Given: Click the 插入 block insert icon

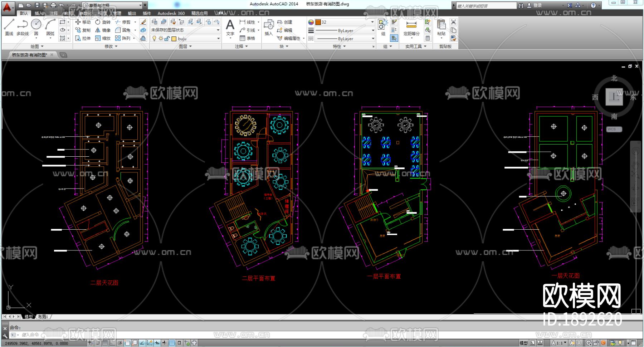Looking at the screenshot, I should [x=268, y=27].
